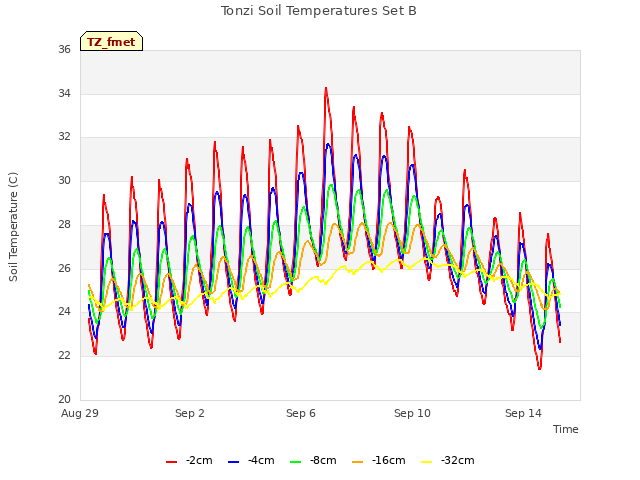Click the Soil Temperature (C) axis label
The width and height of the screenshot is (640, 480).
pos(13,227)
